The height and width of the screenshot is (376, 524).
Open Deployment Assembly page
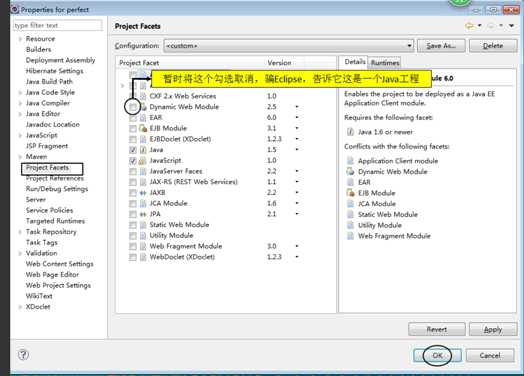[x=60, y=60]
